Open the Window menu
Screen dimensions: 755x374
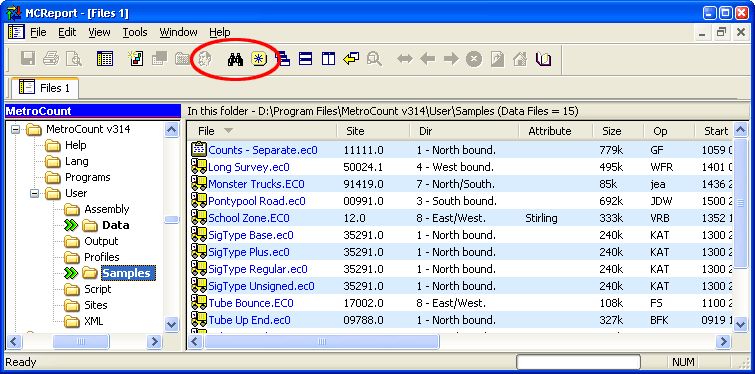point(178,32)
